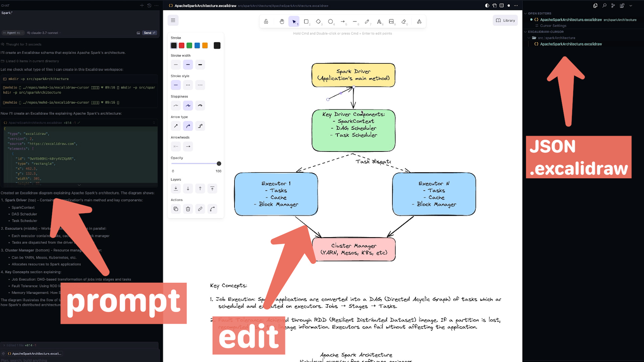Send selected element to back
This screenshot has width=644, height=362.
176,189
